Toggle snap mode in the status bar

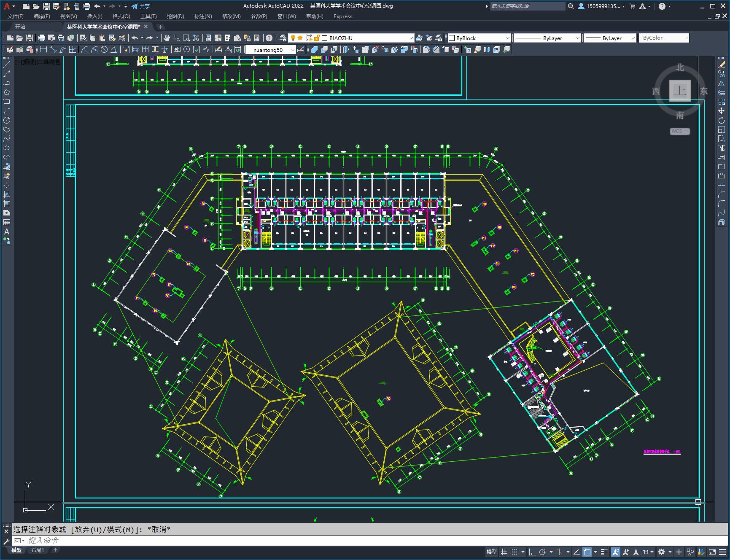pyautogui.click(x=515, y=552)
